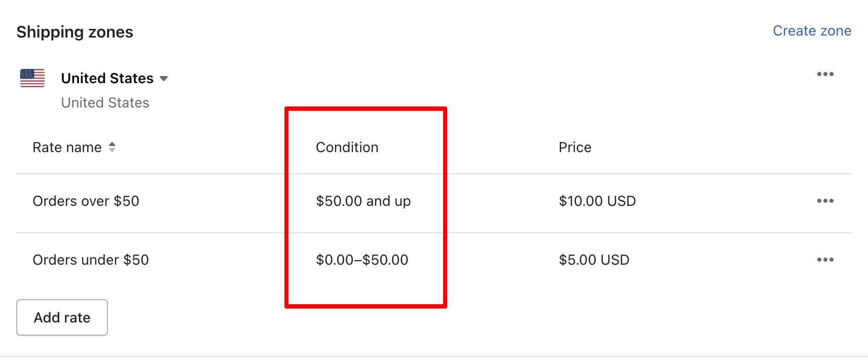This screenshot has height=361, width=868.
Task: Click the $50.00 and up condition
Action: [363, 201]
